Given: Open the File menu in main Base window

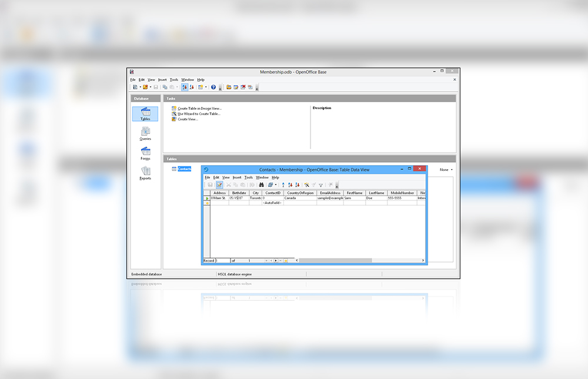Looking at the screenshot, I should [x=133, y=79].
